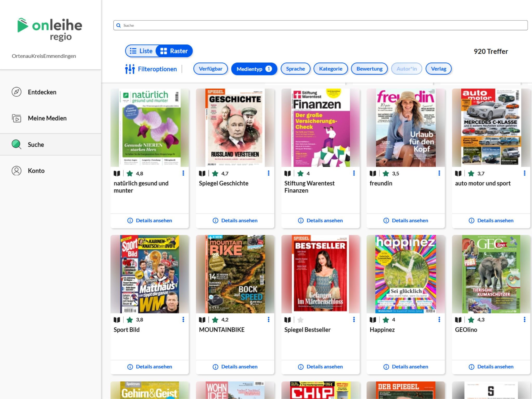
Task: Switch to Liste view
Action: click(x=141, y=51)
